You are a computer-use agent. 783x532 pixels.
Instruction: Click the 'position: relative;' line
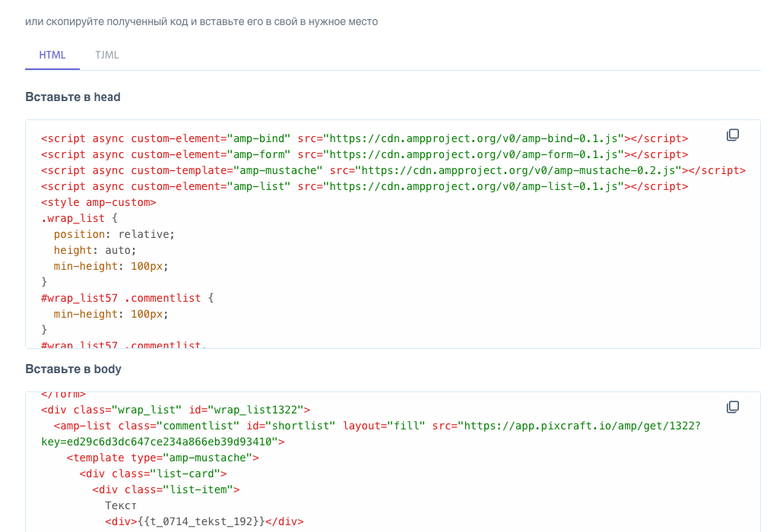click(x=114, y=235)
